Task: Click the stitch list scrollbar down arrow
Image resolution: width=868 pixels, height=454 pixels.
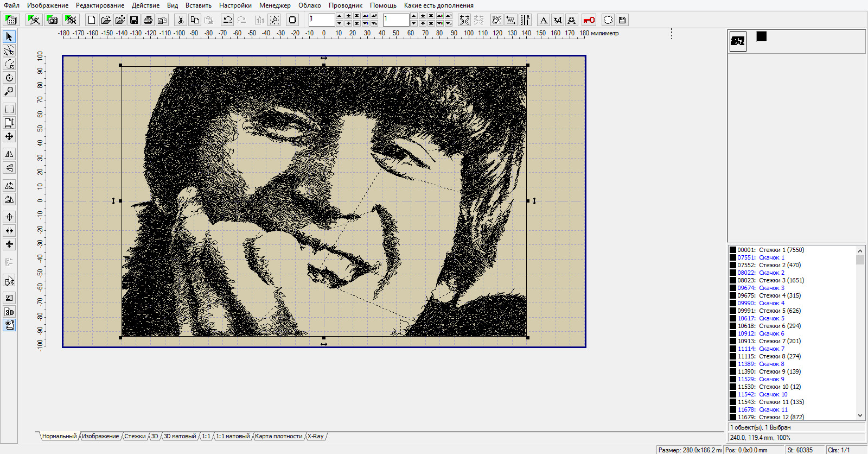Action: [860, 415]
